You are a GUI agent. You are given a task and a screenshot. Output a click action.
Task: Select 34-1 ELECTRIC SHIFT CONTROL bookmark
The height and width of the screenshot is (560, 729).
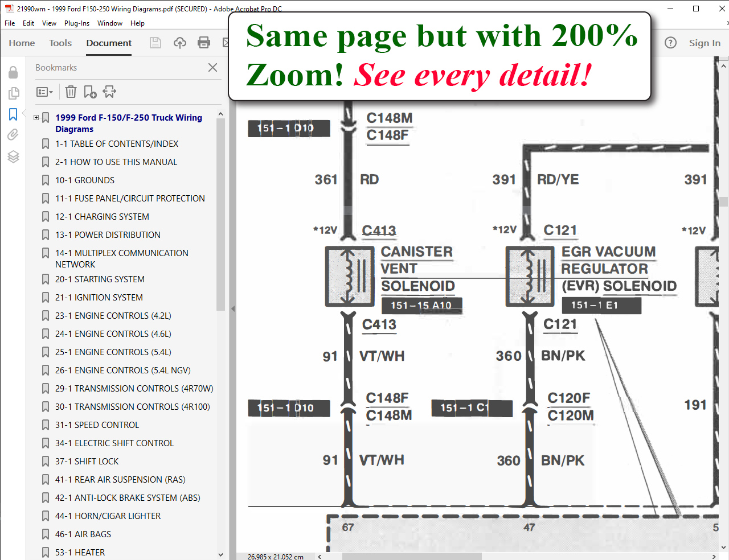[x=114, y=443]
